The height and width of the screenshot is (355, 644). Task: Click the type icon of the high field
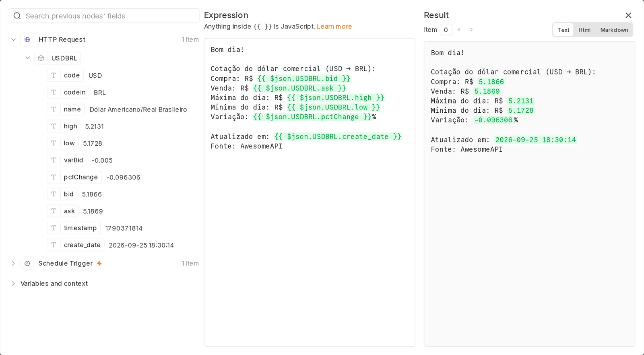coord(54,126)
